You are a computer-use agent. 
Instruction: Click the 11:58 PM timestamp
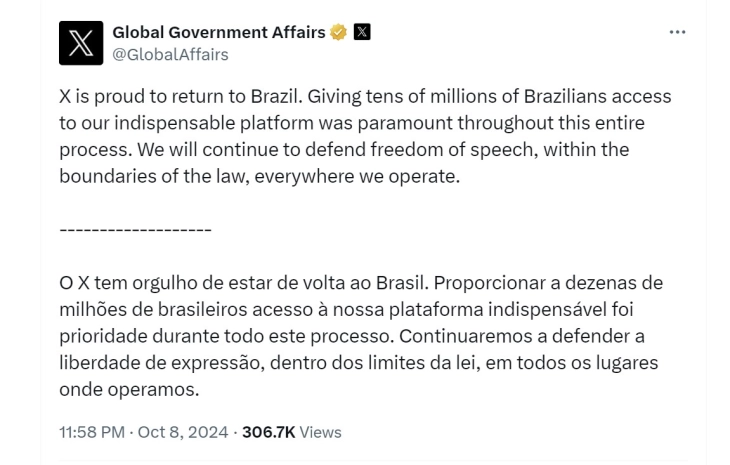(93, 432)
